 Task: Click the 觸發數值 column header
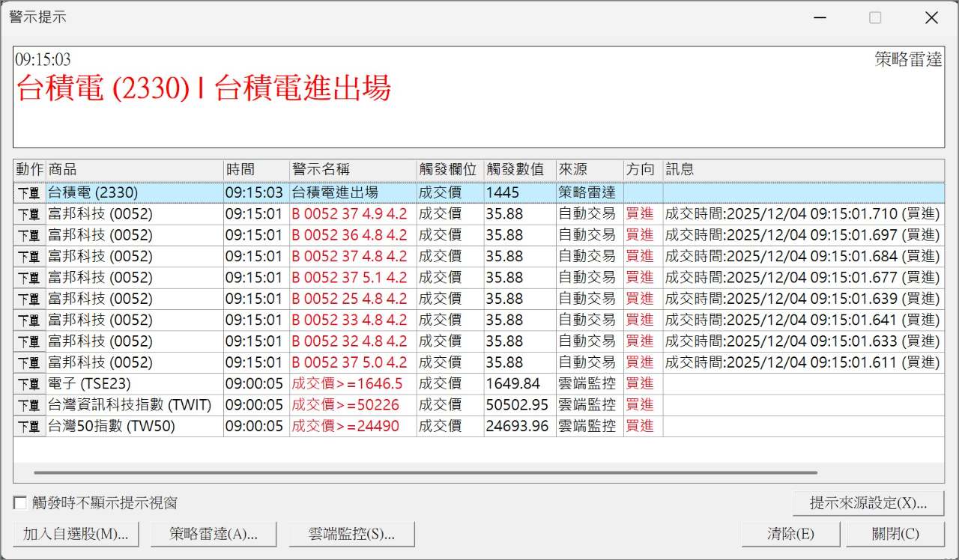point(519,170)
